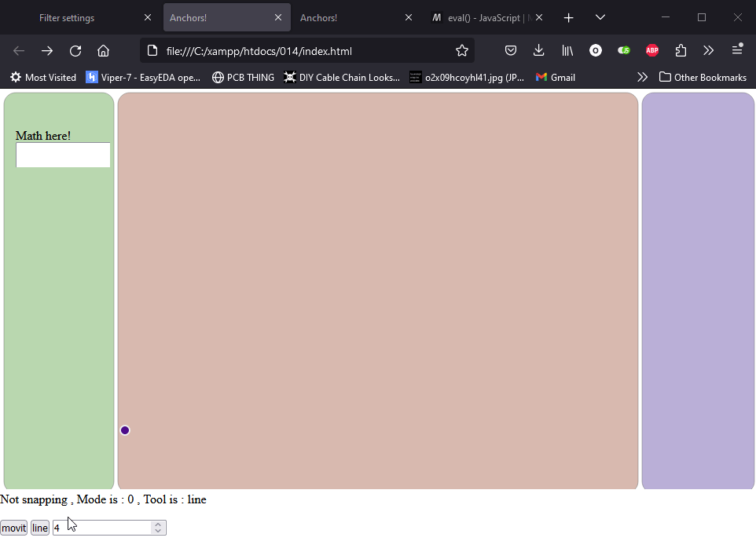Viewport: 756px width, 552px height.
Task: List all tabs dropdown
Action: click(x=600, y=17)
